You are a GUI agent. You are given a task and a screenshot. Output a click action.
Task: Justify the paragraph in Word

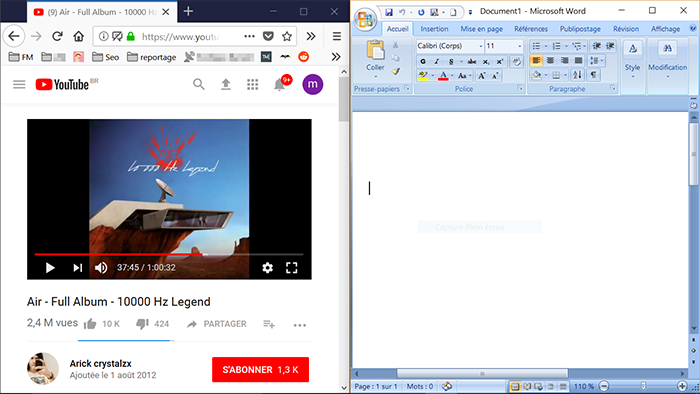(x=579, y=60)
